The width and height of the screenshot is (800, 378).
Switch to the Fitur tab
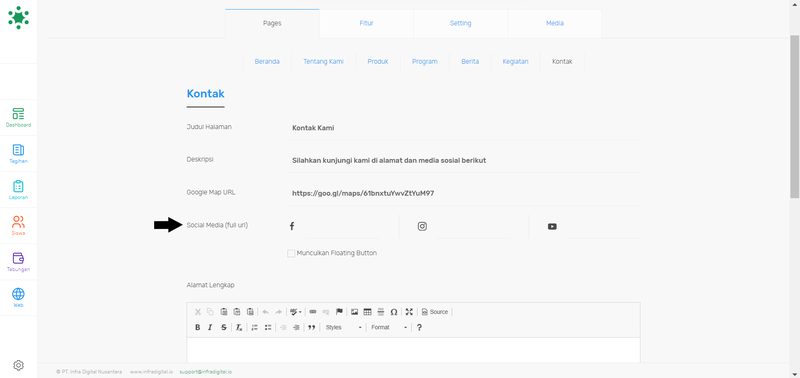point(366,23)
